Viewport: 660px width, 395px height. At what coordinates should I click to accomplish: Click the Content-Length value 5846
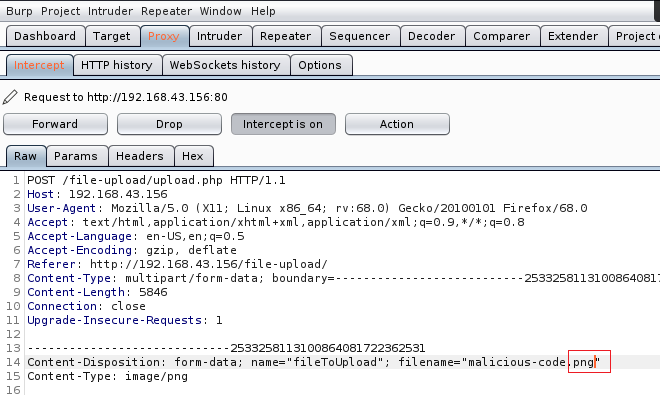153,292
